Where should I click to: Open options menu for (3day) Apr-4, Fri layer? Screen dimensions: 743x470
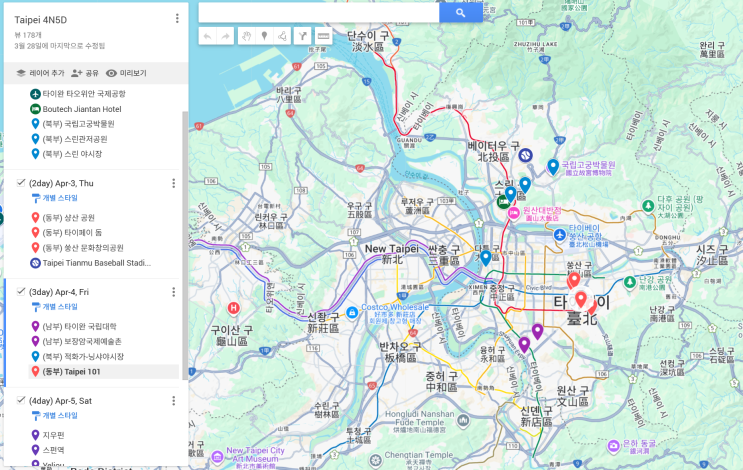pos(173,292)
